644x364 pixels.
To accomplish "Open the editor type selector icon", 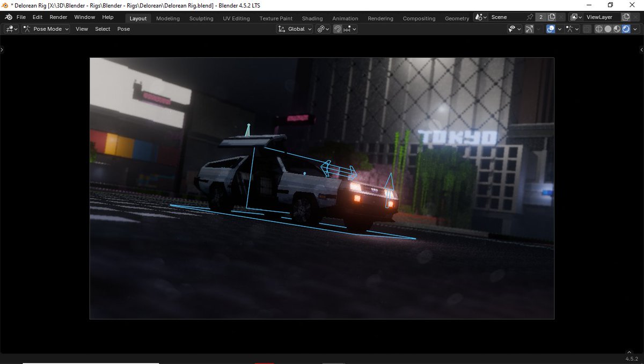I will (11, 29).
